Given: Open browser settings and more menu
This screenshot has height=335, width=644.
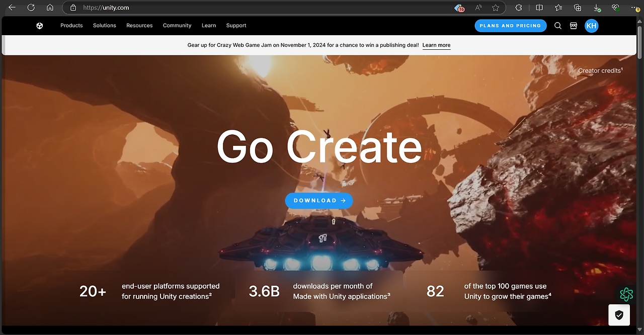Looking at the screenshot, I should click(635, 8).
